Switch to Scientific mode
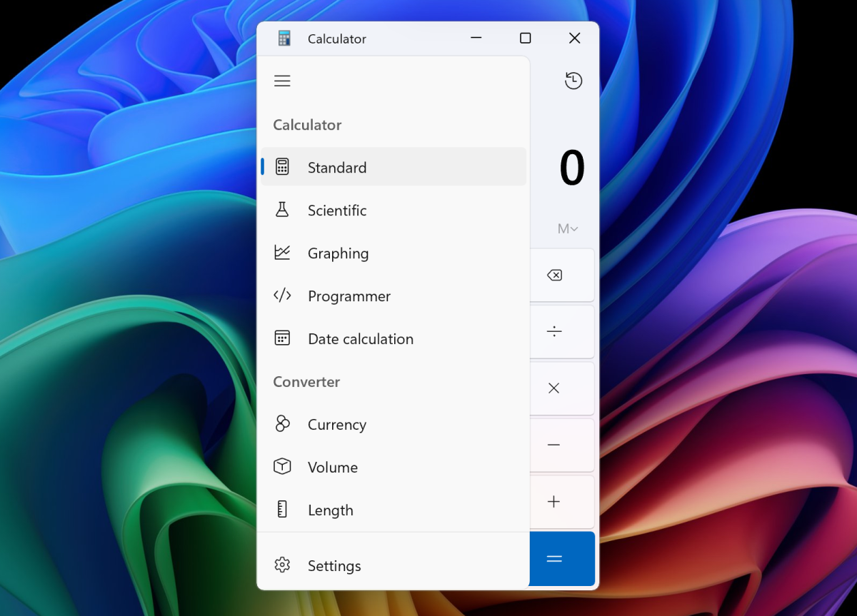This screenshot has height=616, width=857. (394, 210)
